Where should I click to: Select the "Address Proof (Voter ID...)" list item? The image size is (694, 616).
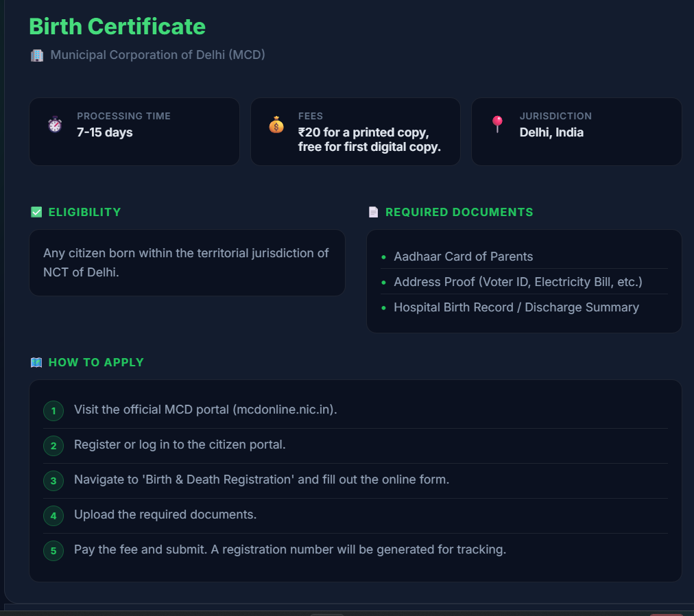tap(518, 282)
